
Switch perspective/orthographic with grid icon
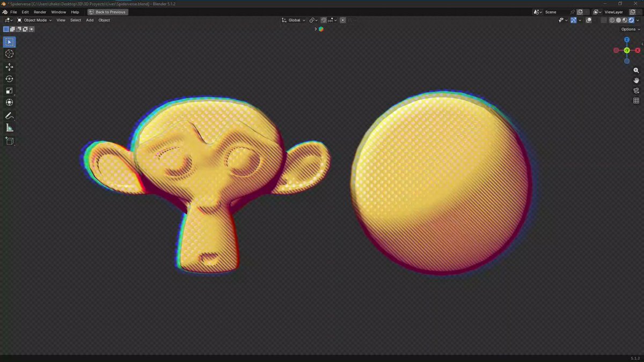636,100
